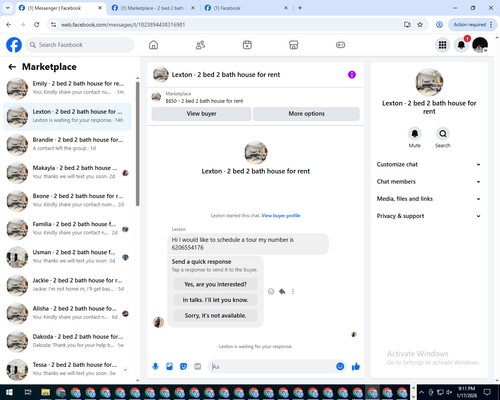The height and width of the screenshot is (400, 500).
Task: Open the Notifications bell
Action: point(461,45)
